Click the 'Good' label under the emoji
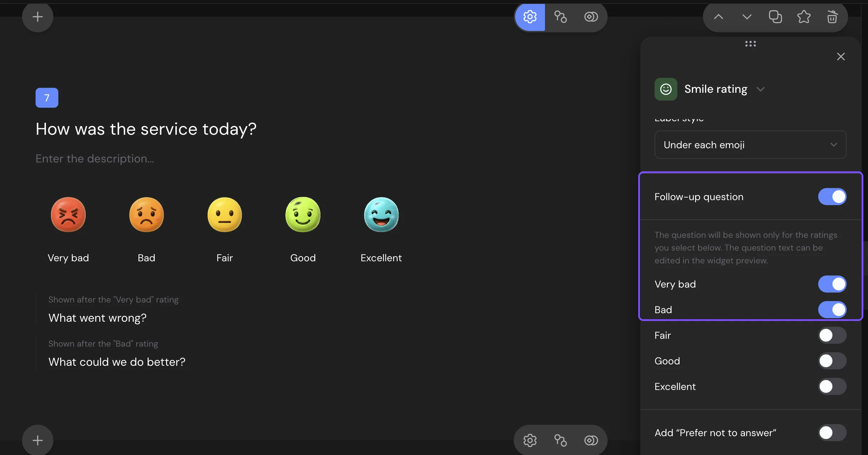This screenshot has height=455, width=868. [303, 258]
